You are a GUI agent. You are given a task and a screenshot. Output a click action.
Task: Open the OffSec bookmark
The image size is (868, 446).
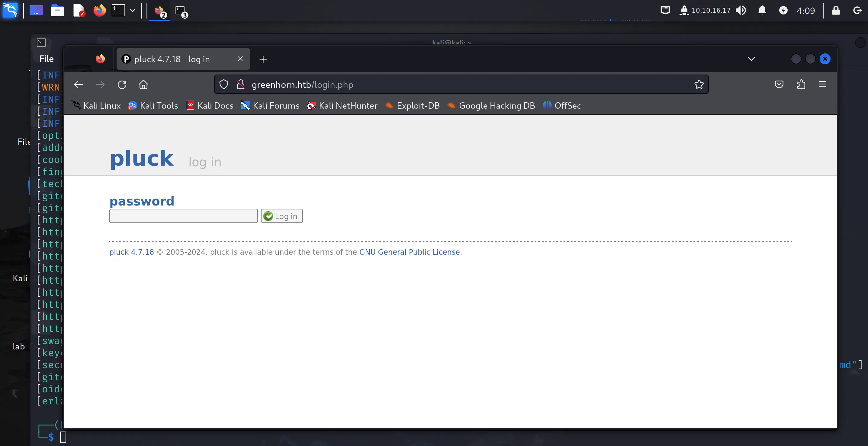[562, 106]
